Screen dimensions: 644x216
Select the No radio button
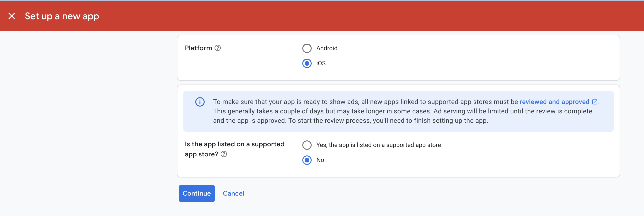pyautogui.click(x=307, y=160)
